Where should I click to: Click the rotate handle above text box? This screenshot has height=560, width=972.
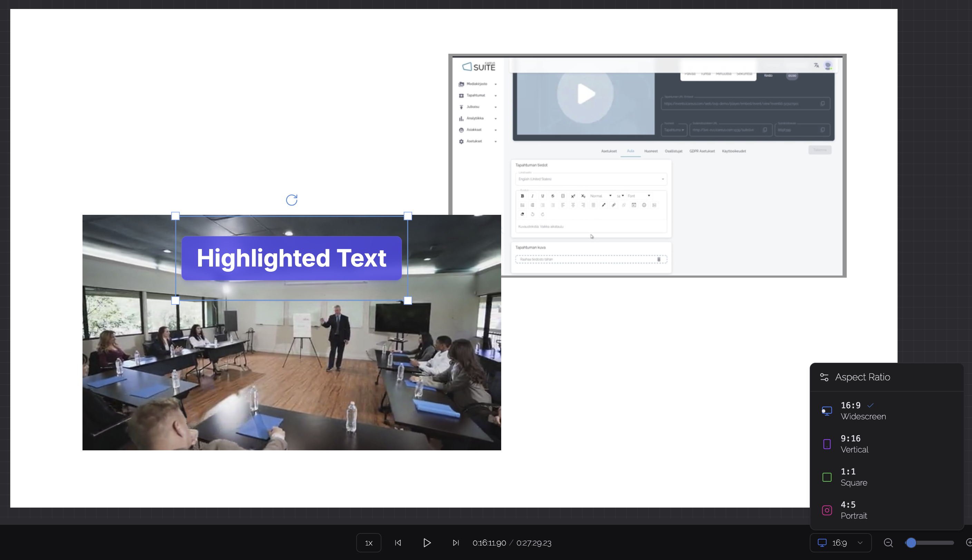tap(291, 200)
